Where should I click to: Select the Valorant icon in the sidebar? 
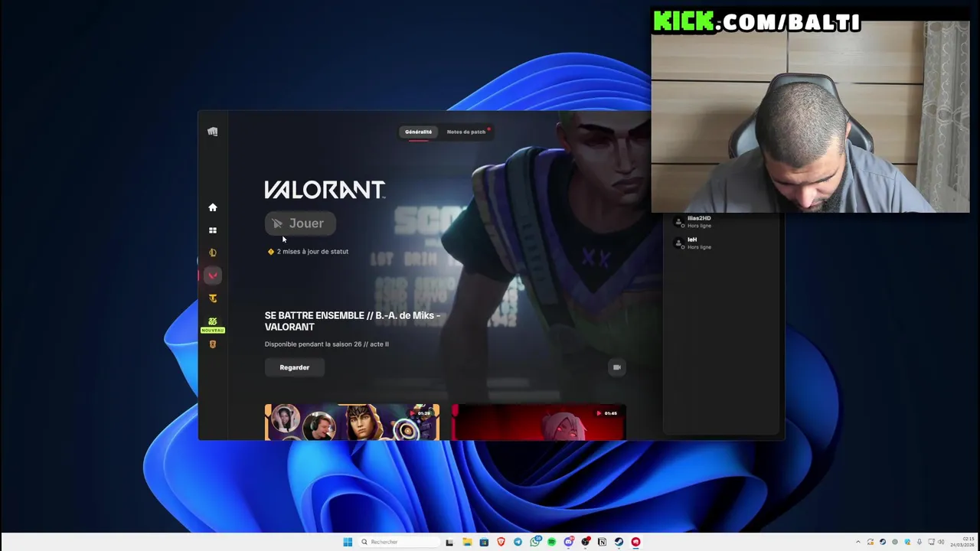[213, 275]
